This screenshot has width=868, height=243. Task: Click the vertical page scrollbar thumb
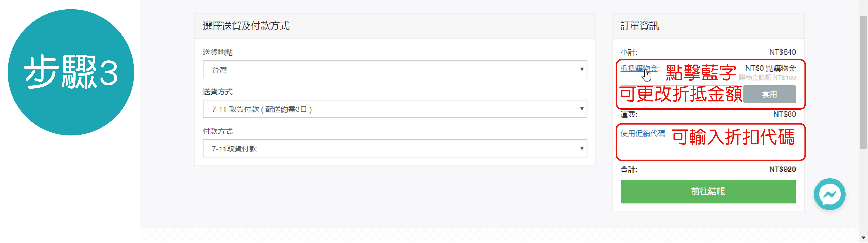pyautogui.click(x=863, y=82)
